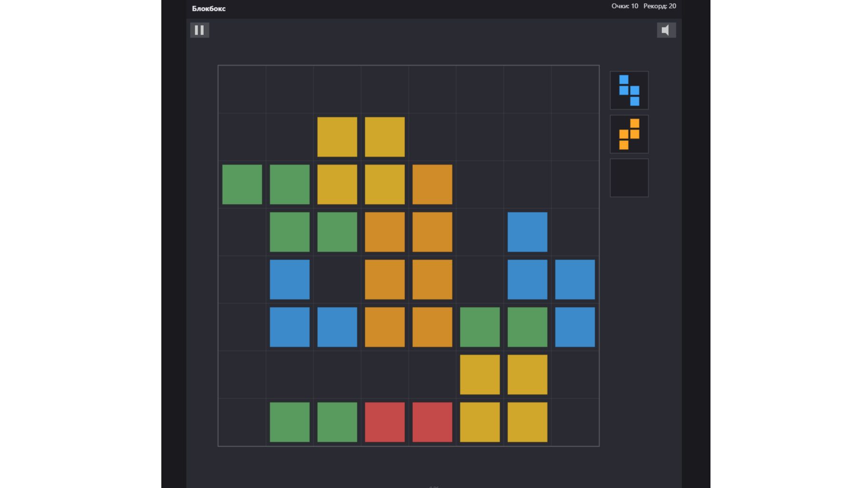Click the top-right corner cell of the grid
The image size is (868, 488).
(x=575, y=89)
